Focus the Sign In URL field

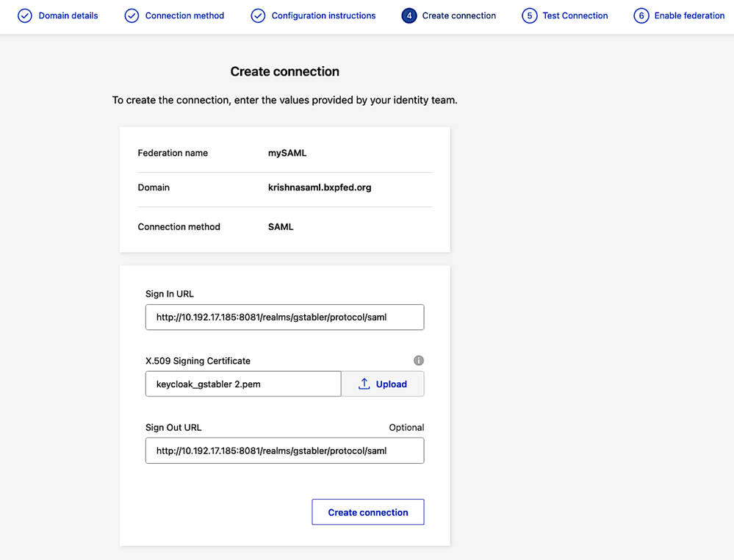click(284, 317)
